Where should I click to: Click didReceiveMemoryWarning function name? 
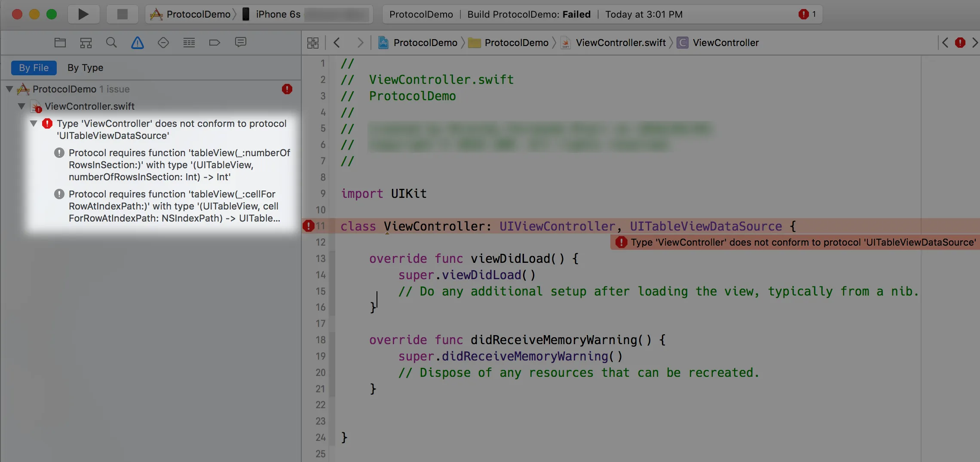point(554,340)
